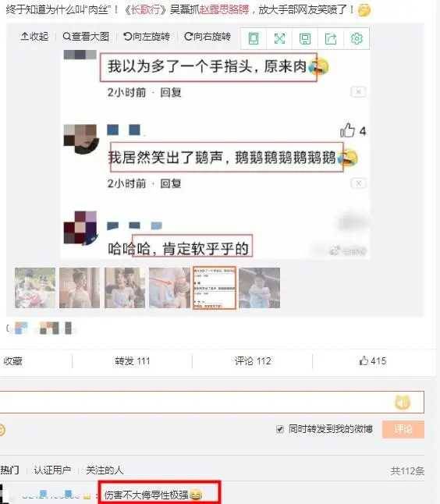Switch to 认证用户 comments tab
The width and height of the screenshot is (440, 504).
pyautogui.click(x=52, y=470)
